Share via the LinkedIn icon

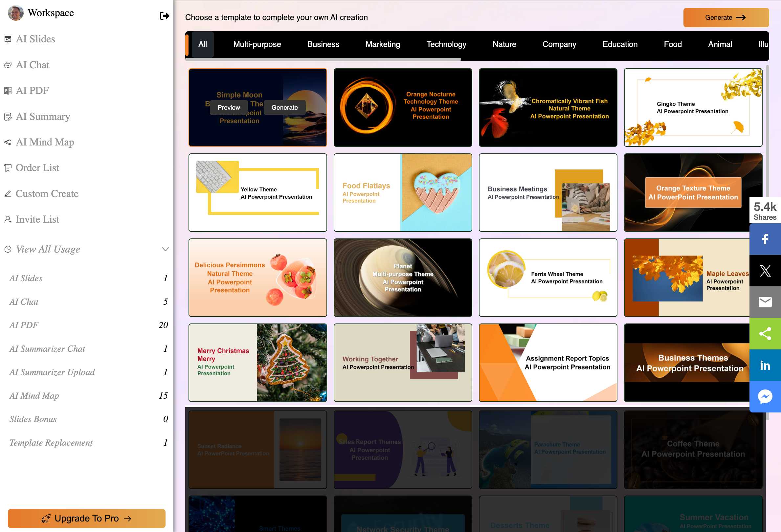765,365
